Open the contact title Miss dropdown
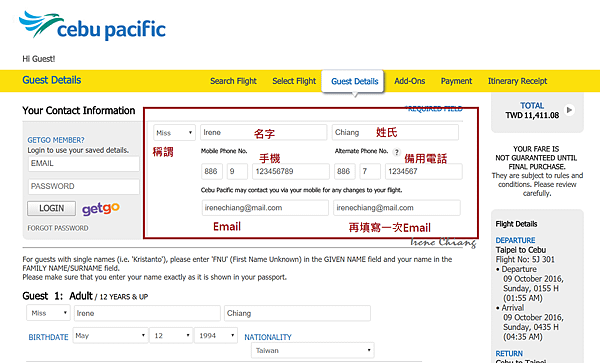This screenshot has height=363, width=600. coord(174,133)
